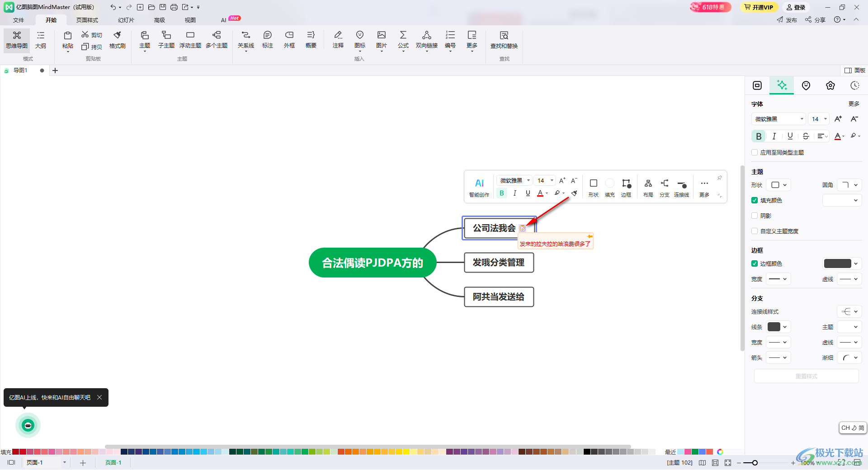Open find and replace (查找和替换)
The width and height of the screenshot is (868, 470).
click(504, 40)
